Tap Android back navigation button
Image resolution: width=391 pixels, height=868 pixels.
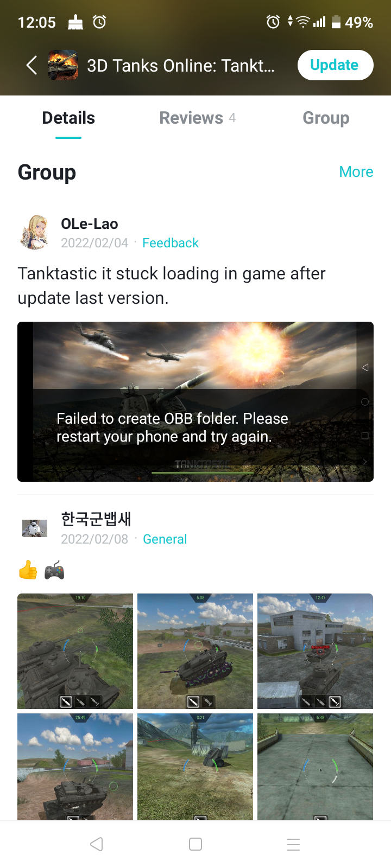[97, 844]
